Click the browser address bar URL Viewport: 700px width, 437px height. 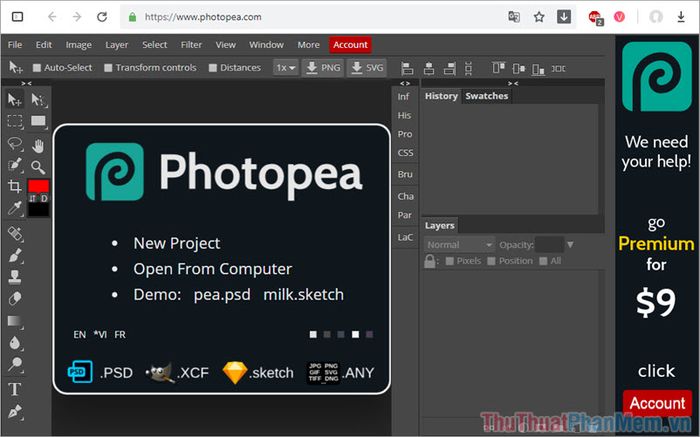tap(203, 17)
